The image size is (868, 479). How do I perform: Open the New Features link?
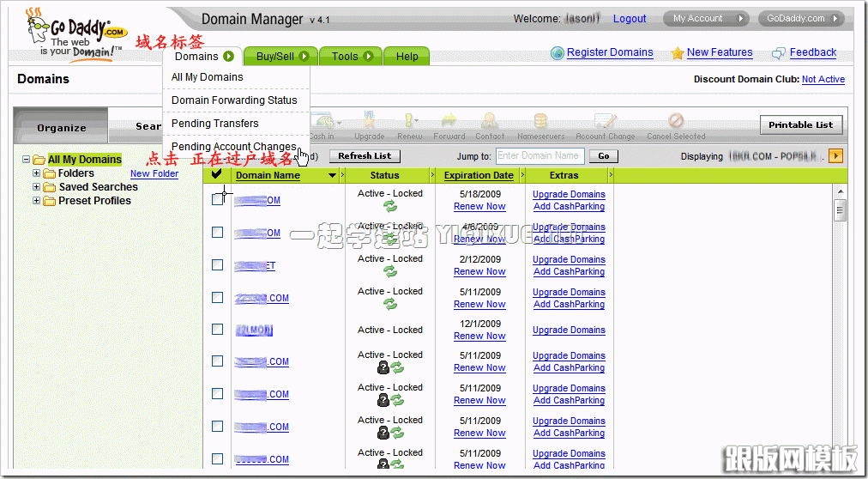[720, 52]
